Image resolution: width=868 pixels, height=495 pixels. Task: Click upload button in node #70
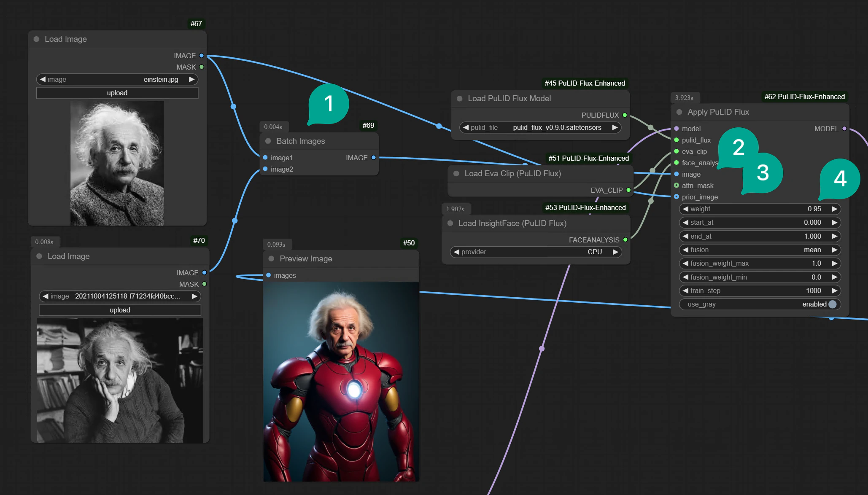[x=120, y=310]
